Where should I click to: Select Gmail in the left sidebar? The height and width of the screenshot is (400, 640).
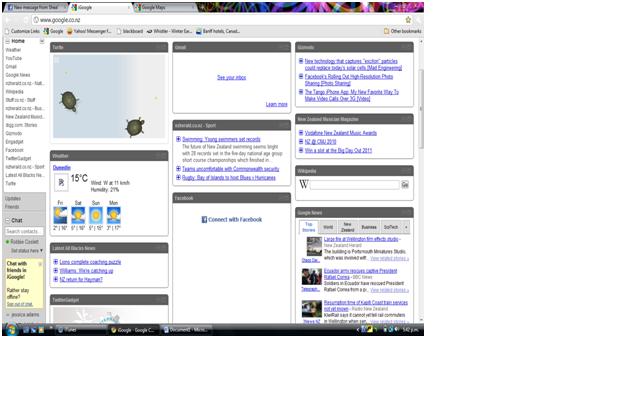(11, 67)
